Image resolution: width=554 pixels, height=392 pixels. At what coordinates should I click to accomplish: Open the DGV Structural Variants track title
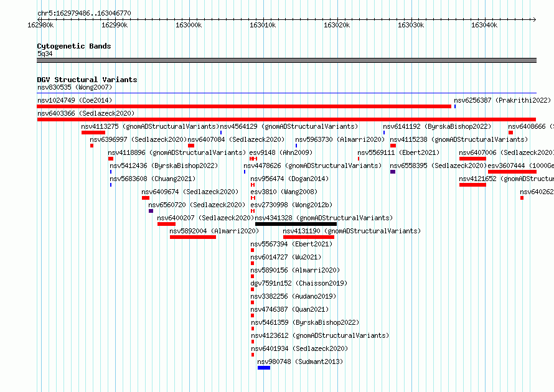coord(87,80)
